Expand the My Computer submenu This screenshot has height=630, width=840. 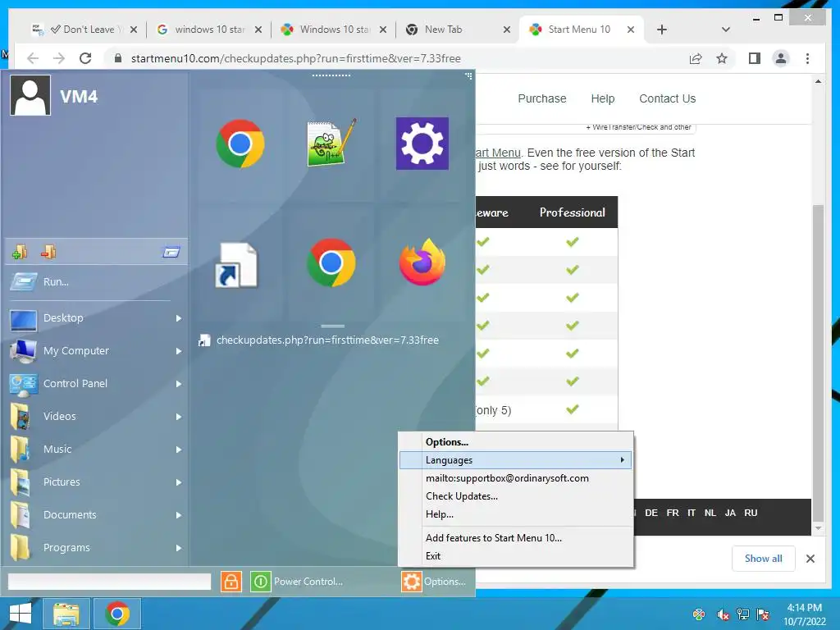[178, 351]
